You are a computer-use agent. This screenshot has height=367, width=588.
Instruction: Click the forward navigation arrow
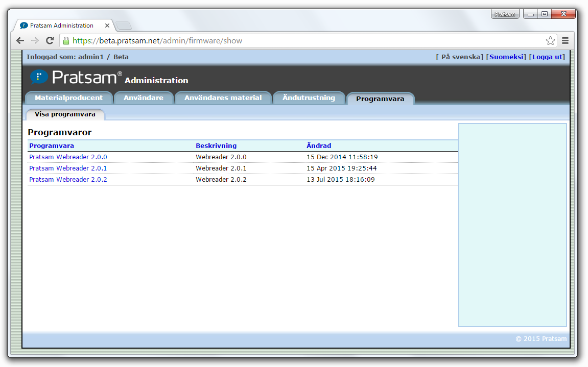coord(34,40)
